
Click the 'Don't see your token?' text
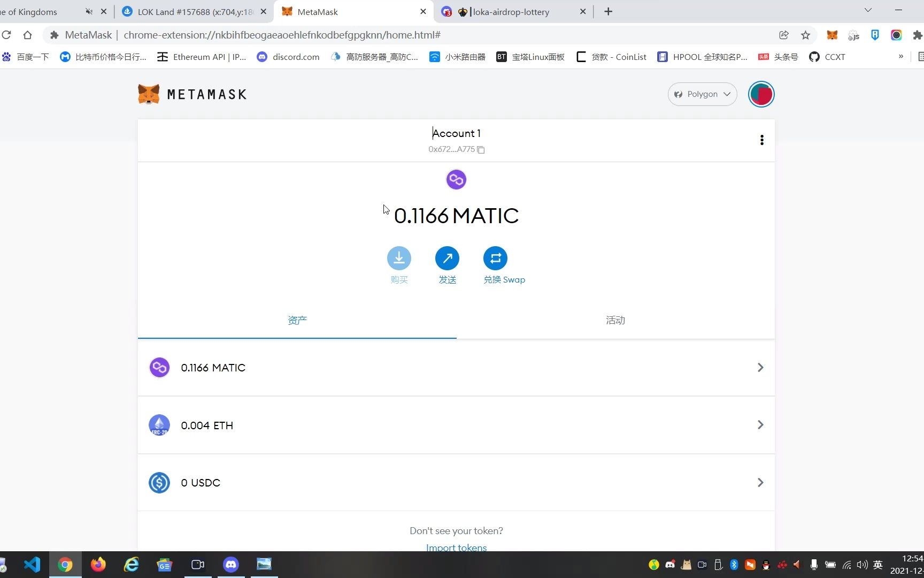456,530
